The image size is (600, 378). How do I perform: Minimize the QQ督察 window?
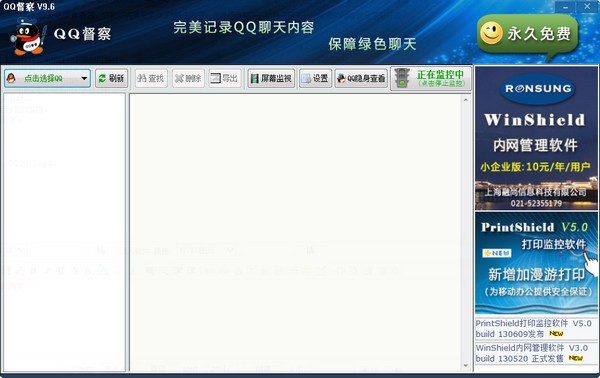click(565, 7)
